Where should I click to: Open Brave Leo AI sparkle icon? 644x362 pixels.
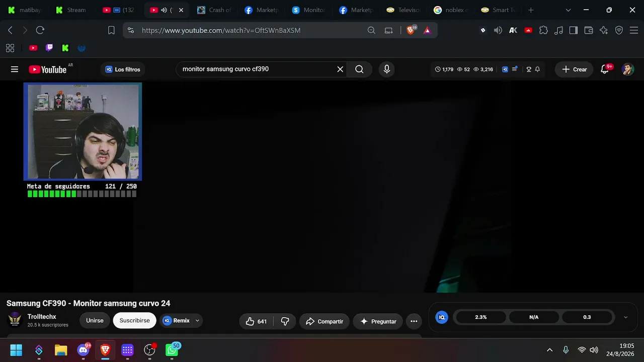click(604, 30)
